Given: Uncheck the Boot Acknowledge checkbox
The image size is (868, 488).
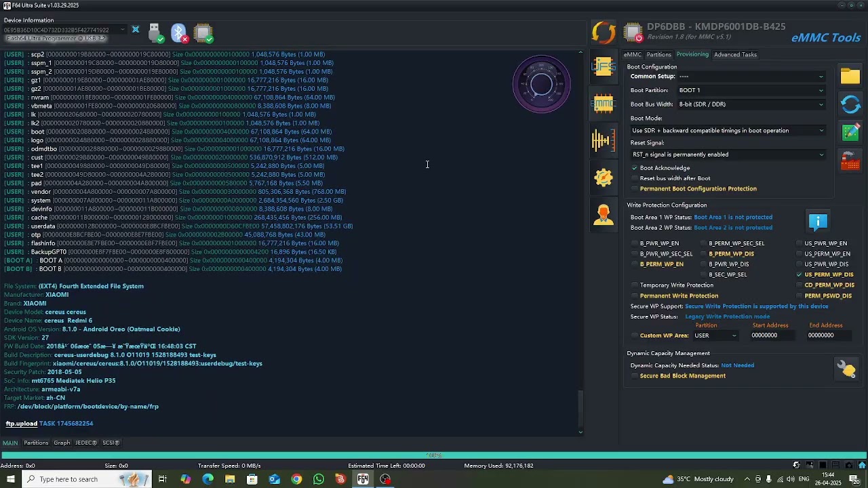Looking at the screenshot, I should point(635,168).
